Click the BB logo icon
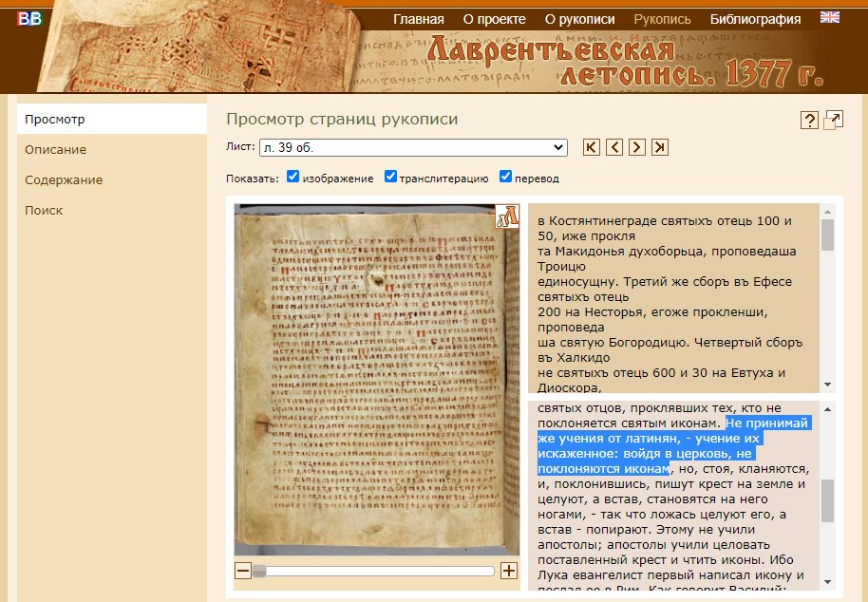 [29, 18]
